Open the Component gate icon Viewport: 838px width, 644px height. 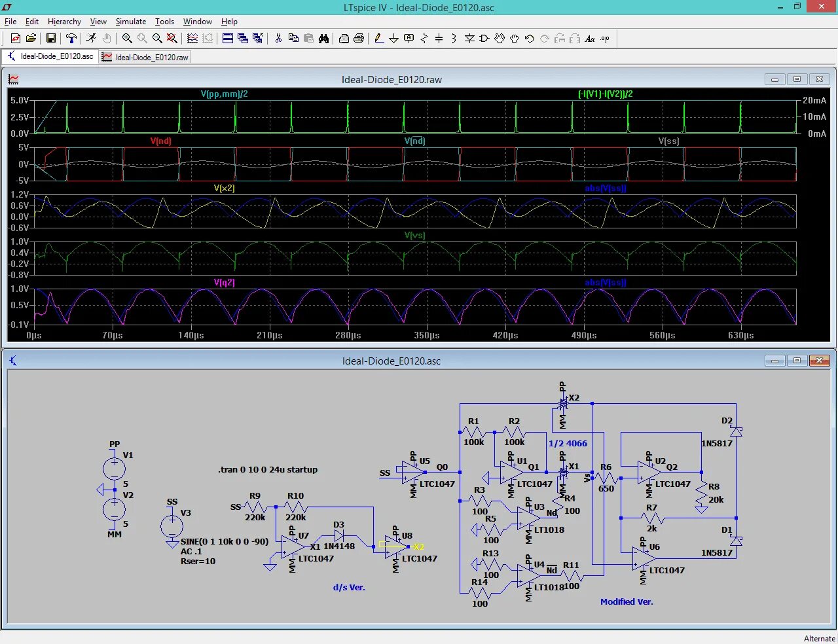click(484, 39)
